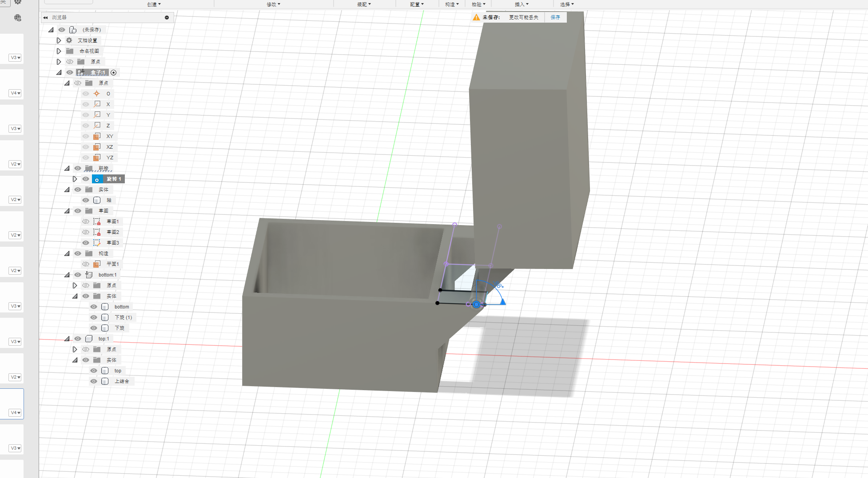Collapse the 草图 folder
Viewport: 868px width, 478px height.
(67, 211)
